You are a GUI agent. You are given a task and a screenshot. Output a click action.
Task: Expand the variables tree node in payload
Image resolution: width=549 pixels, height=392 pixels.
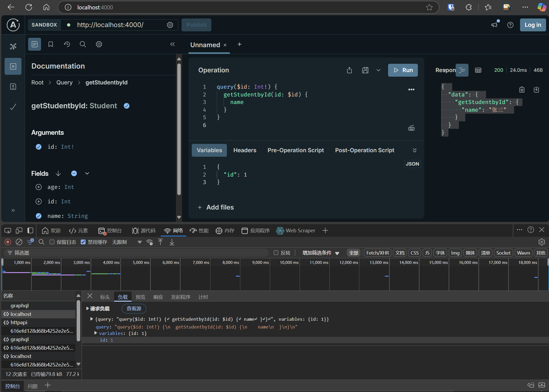click(95, 333)
